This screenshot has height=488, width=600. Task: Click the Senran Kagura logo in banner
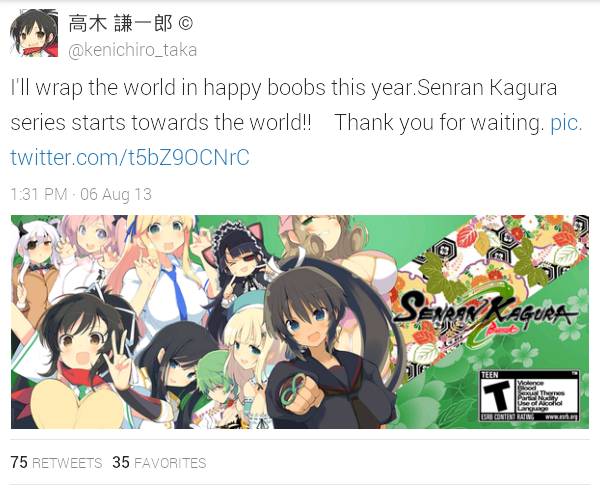tap(484, 312)
